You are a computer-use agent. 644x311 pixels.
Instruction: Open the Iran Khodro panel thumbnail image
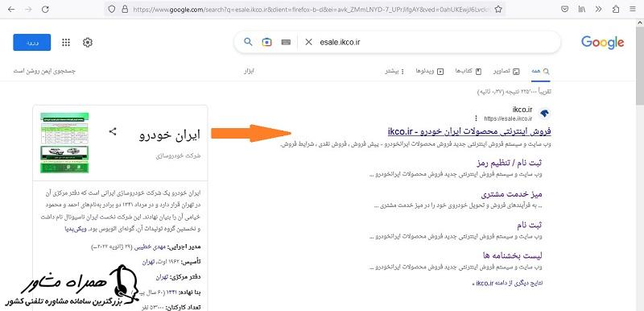tap(64, 143)
